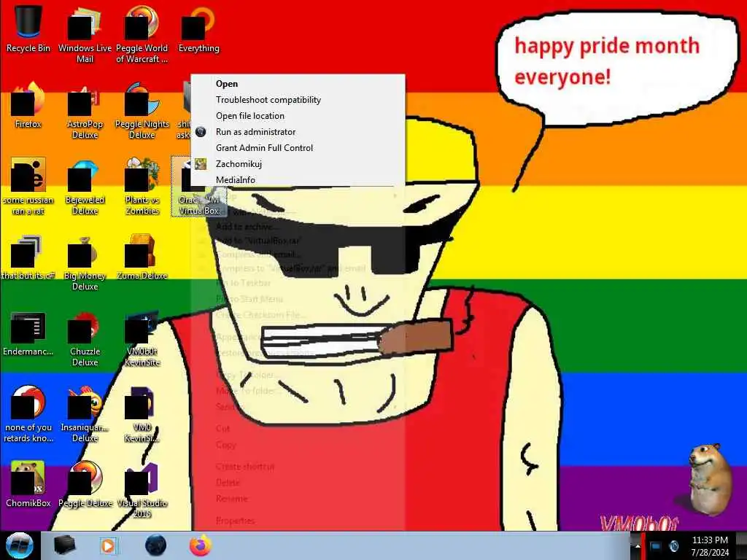Select the Everything desktop shortcut
The width and height of the screenshot is (747, 560).
[x=198, y=28]
